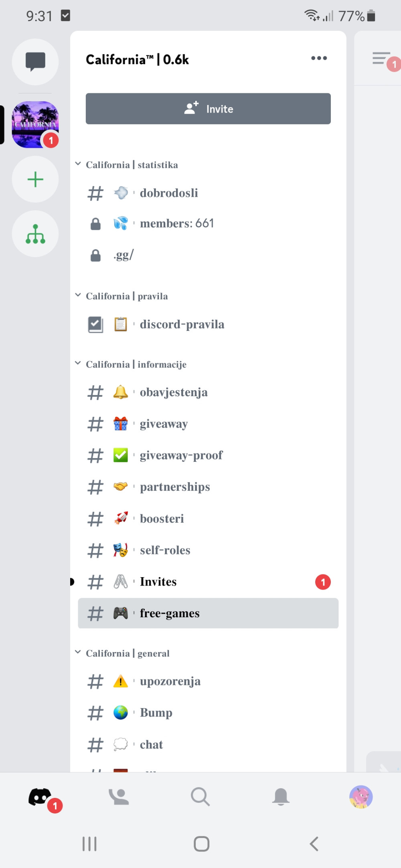This screenshot has height=868, width=401.
Task: Select the California server icon
Action: pos(35,125)
